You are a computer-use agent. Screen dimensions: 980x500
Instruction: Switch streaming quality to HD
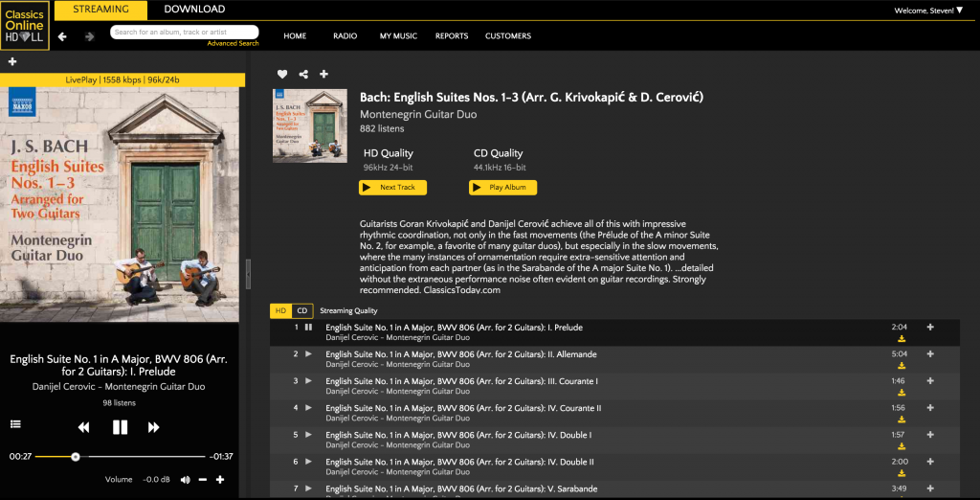280,310
